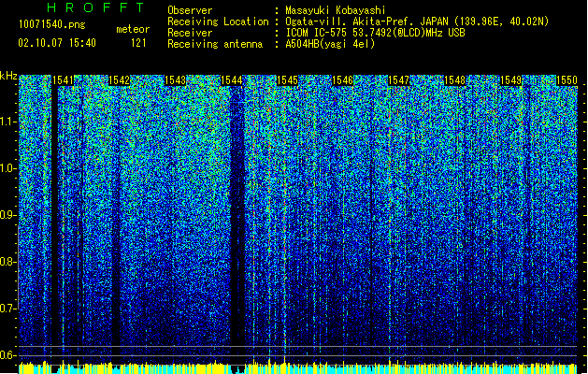Click the 0.9 kHz axis label

tap(8, 215)
